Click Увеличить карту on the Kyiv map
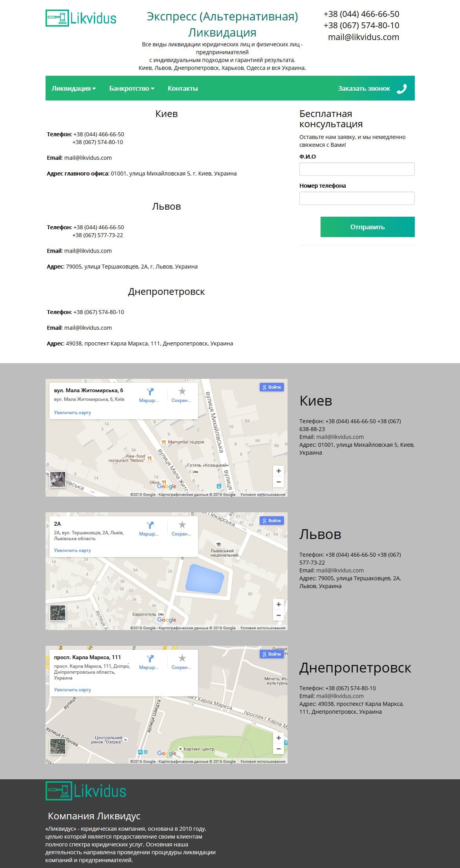 (x=73, y=413)
